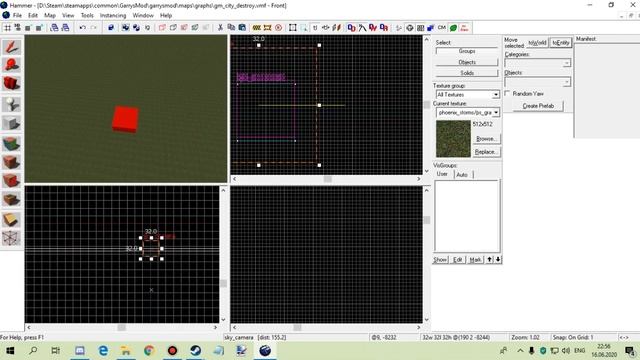
Task: Click the Create Prefab button
Action: [538, 106]
